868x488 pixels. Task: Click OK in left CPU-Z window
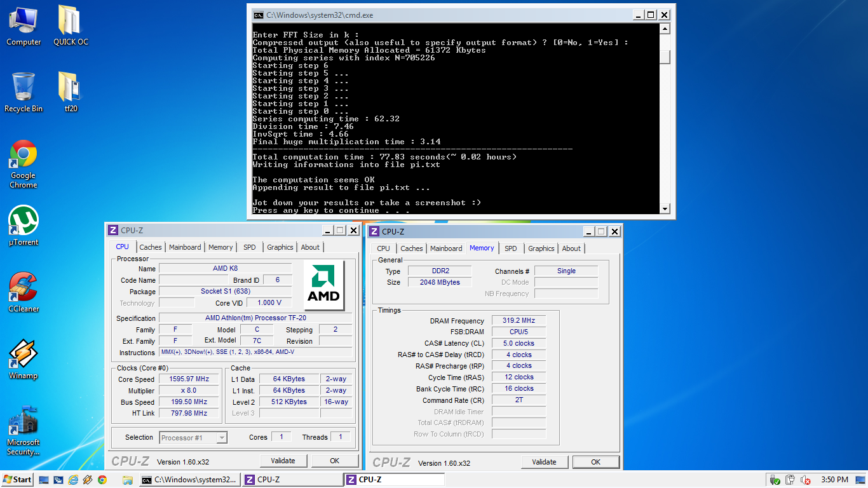(x=335, y=461)
